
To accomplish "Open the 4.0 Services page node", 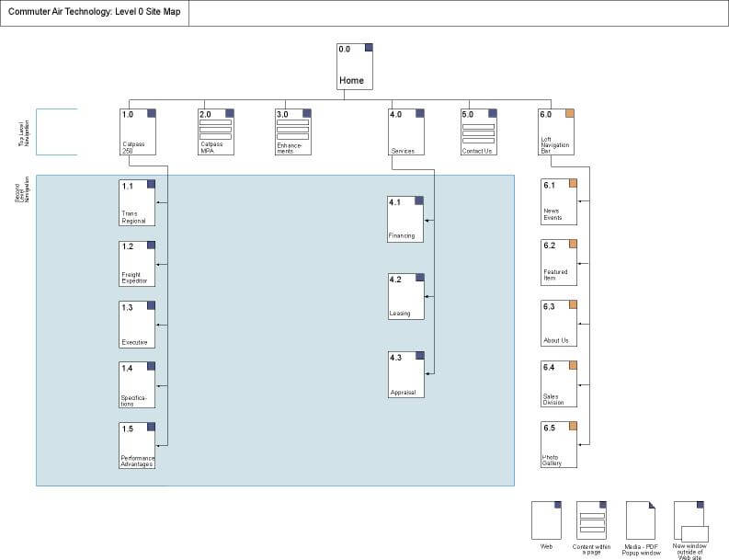I will pyautogui.click(x=406, y=131).
